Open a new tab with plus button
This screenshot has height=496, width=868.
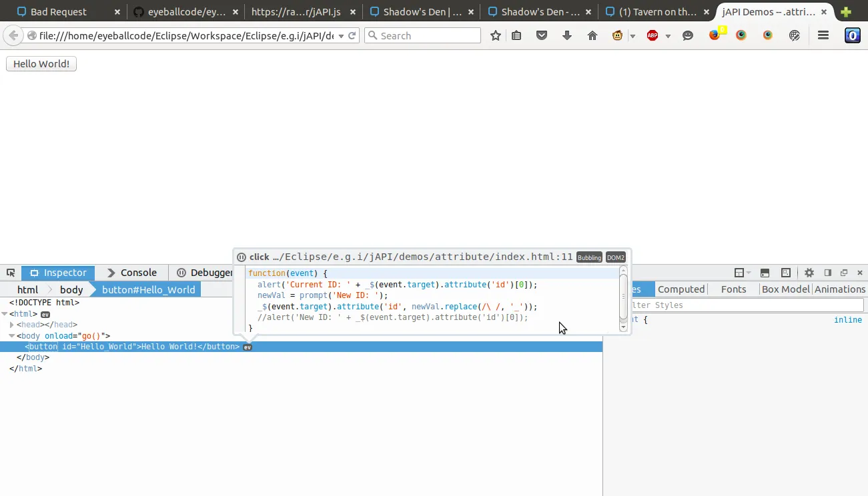click(x=846, y=11)
